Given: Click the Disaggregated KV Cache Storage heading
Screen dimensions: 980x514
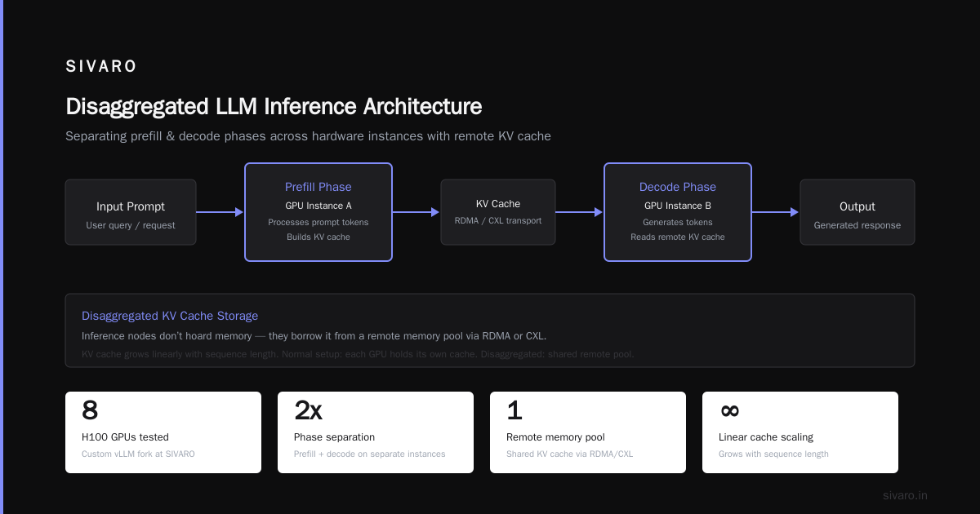Looking at the screenshot, I should 170,316.
